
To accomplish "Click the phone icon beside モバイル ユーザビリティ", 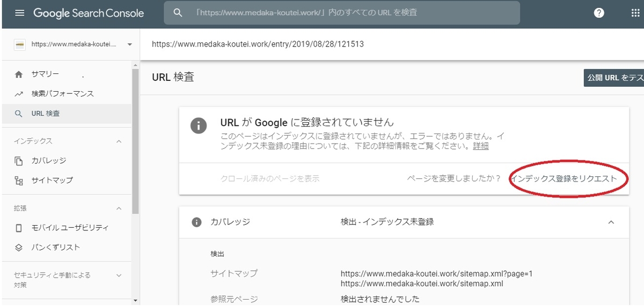I will (19, 228).
